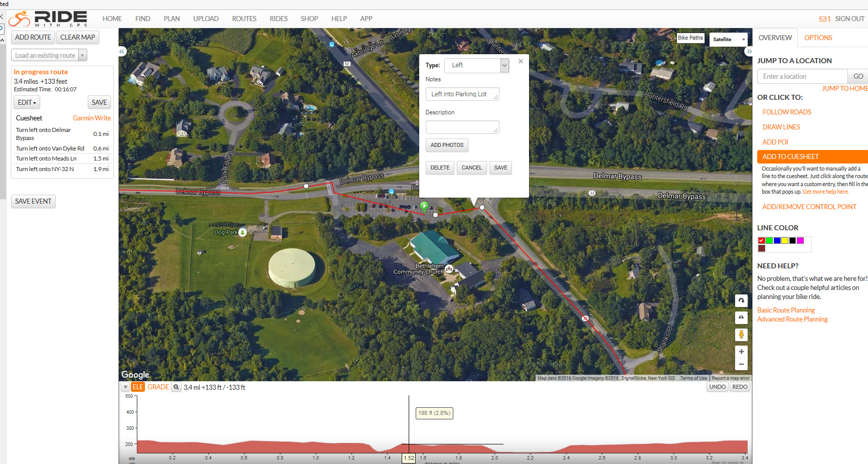The width and height of the screenshot is (868, 464).
Task: Switch to the OPTIONS tab
Action: point(818,38)
